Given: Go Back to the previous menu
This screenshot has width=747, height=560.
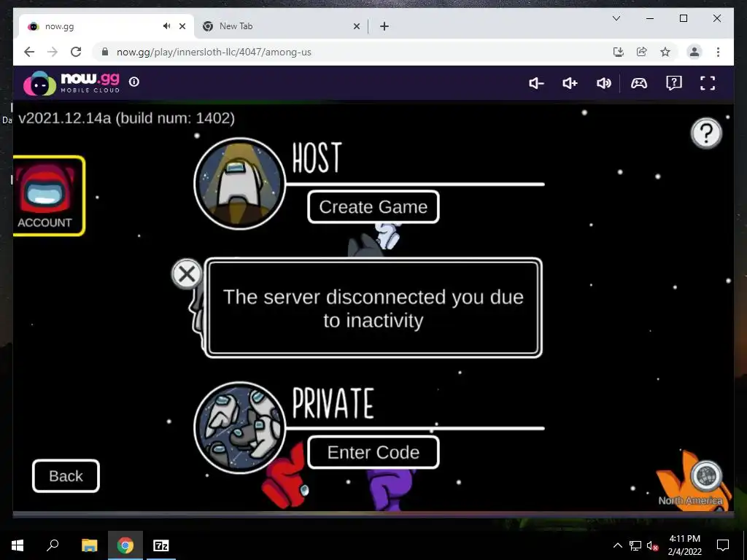Looking at the screenshot, I should pyautogui.click(x=66, y=475).
